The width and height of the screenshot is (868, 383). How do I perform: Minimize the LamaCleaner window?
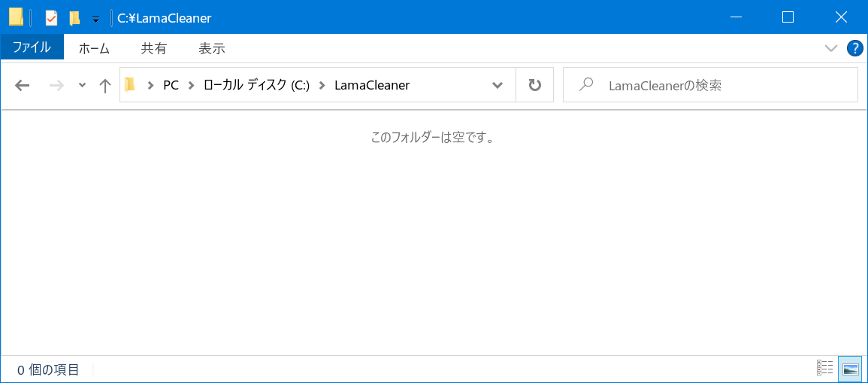tap(736, 17)
